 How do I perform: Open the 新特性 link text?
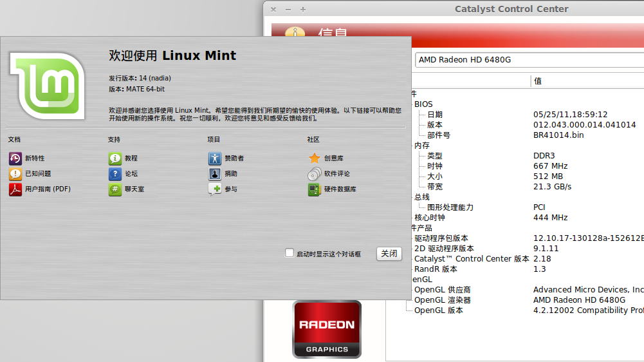35,158
